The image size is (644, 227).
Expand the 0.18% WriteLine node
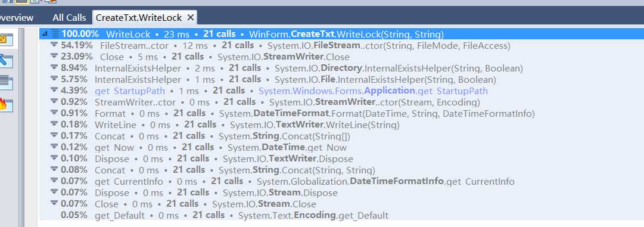click(54, 124)
